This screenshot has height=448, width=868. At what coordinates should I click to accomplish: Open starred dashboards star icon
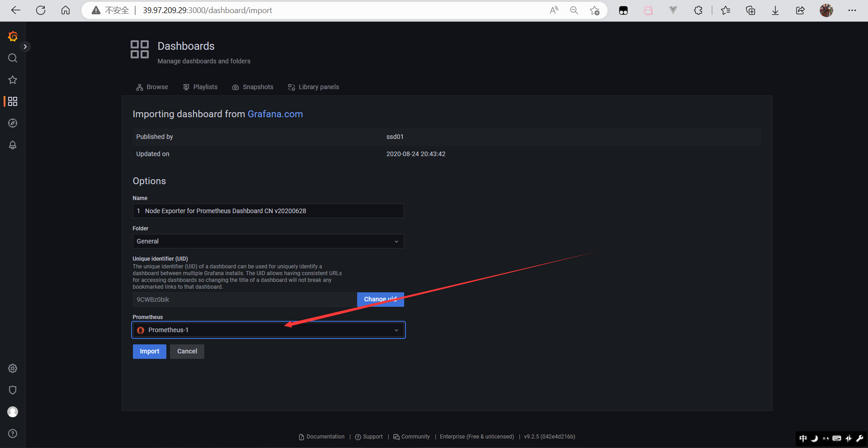pyautogui.click(x=13, y=80)
